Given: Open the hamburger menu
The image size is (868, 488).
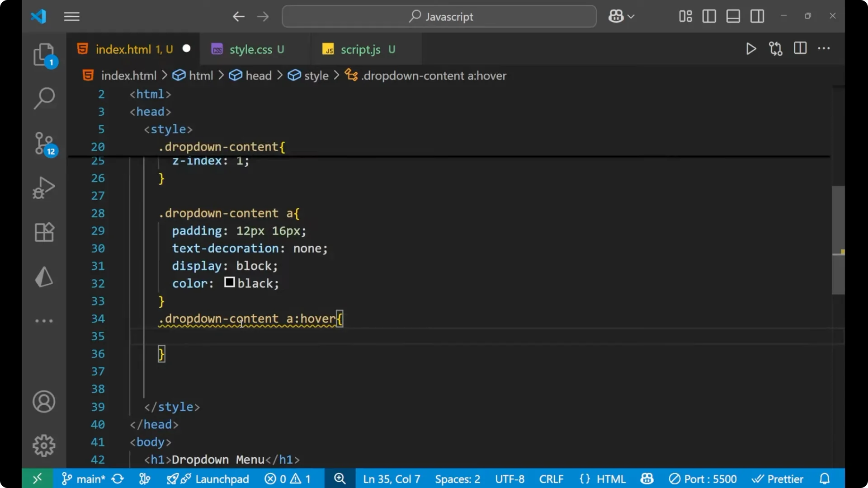Looking at the screenshot, I should 71,17.
